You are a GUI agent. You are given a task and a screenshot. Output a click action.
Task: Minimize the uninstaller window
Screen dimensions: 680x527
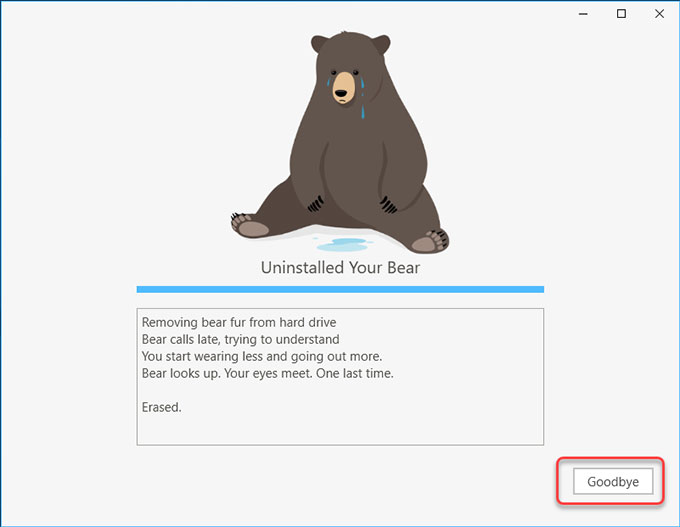point(583,14)
